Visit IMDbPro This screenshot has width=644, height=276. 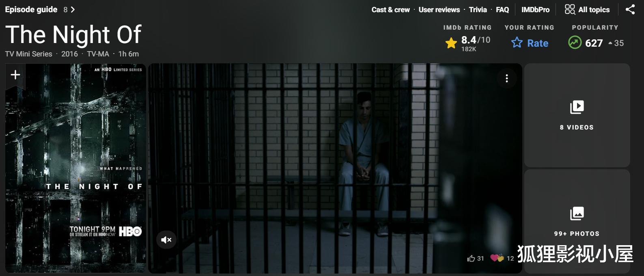click(535, 10)
